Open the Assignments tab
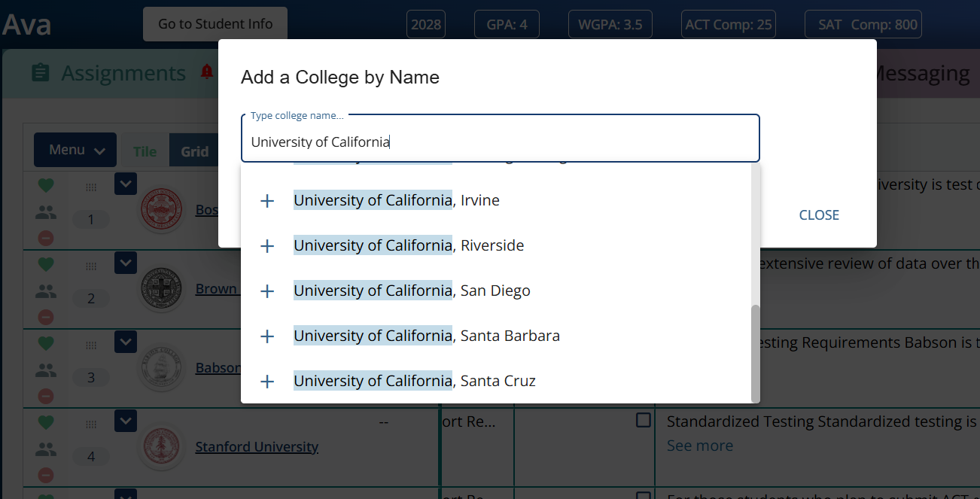 pyautogui.click(x=123, y=73)
